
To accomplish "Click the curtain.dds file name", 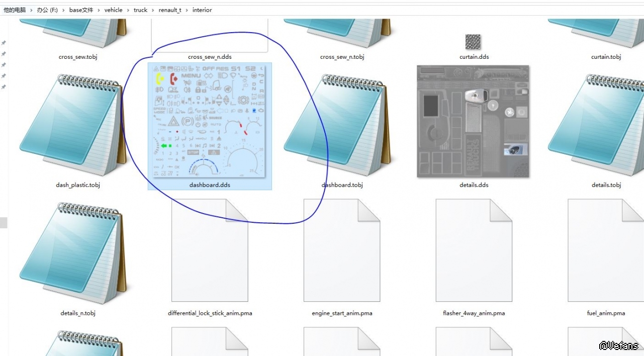I will [x=474, y=57].
